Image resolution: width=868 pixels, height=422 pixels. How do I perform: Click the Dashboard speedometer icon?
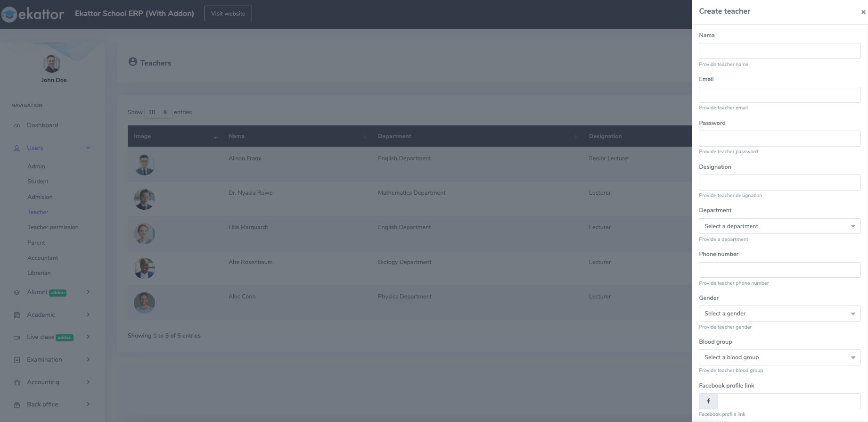(x=17, y=125)
